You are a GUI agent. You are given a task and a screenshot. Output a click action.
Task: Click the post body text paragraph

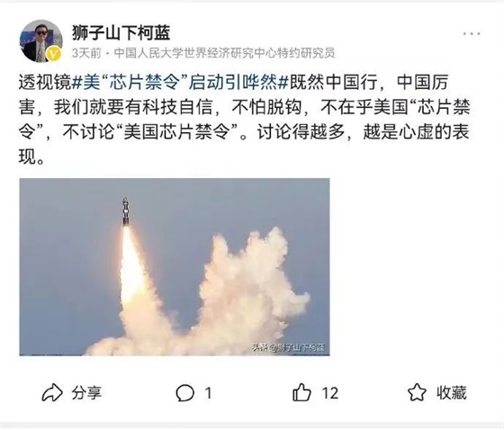click(x=244, y=120)
